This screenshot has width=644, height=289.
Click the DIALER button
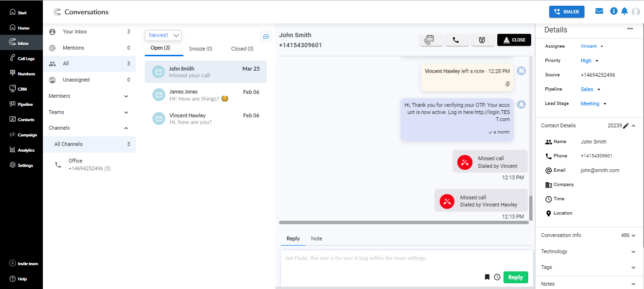[x=566, y=12]
